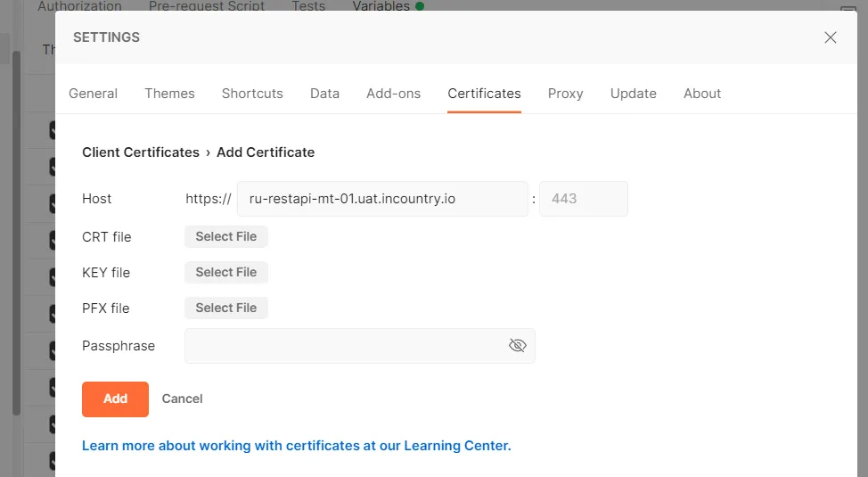Open Authorization tab in background window
The image size is (868, 477).
[79, 6]
